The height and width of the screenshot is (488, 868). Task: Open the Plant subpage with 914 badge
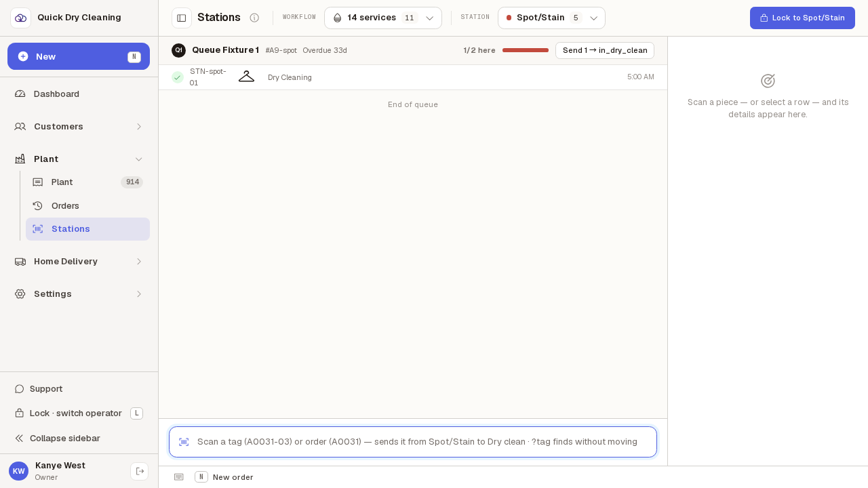pyautogui.click(x=87, y=182)
